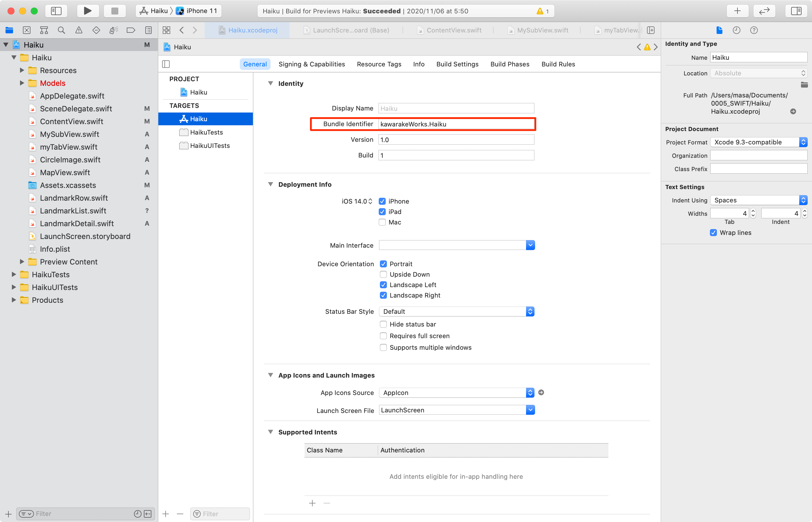The height and width of the screenshot is (522, 812).
Task: Collapse the Deployment Info section
Action: pos(271,184)
